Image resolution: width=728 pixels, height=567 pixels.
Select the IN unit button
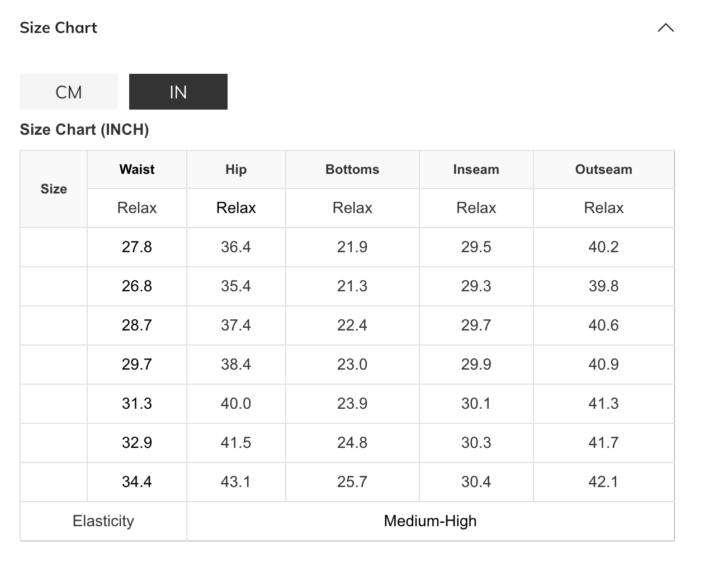pos(178,92)
